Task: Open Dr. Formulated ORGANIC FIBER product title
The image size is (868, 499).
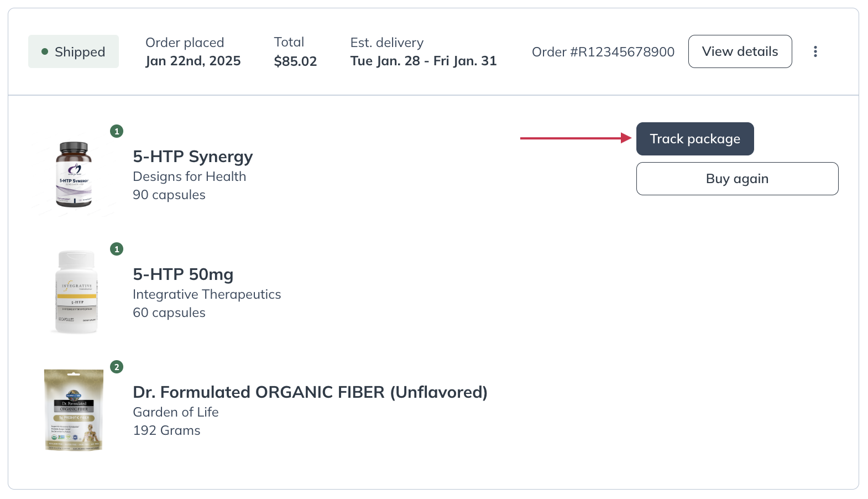Action: [310, 392]
